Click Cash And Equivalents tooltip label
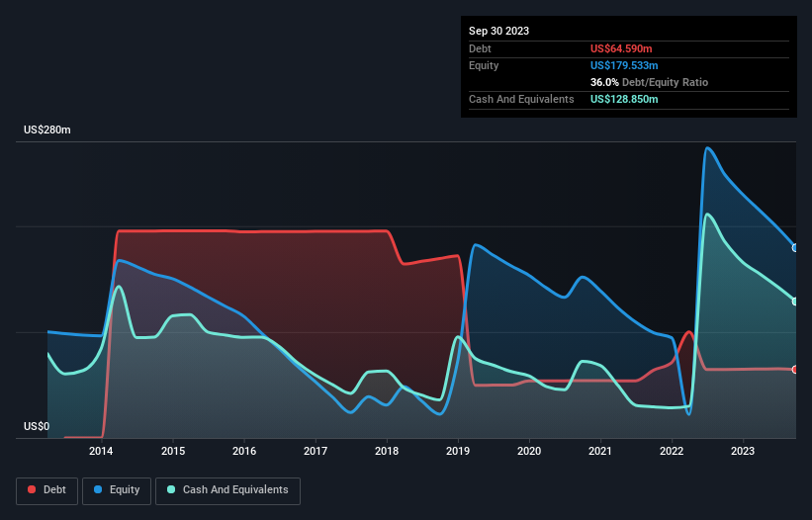Screen dimensions: 812x520 point(521,99)
